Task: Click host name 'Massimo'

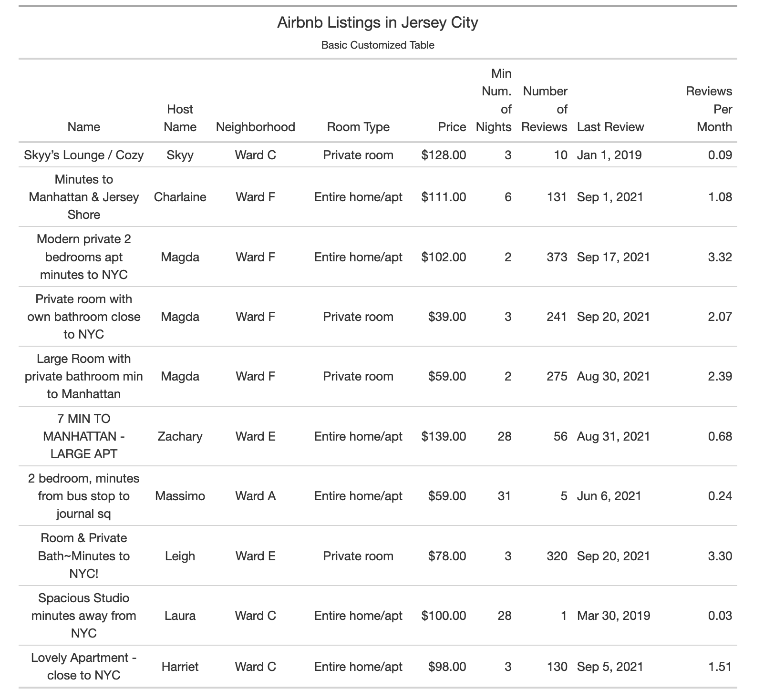Action: click(180, 496)
